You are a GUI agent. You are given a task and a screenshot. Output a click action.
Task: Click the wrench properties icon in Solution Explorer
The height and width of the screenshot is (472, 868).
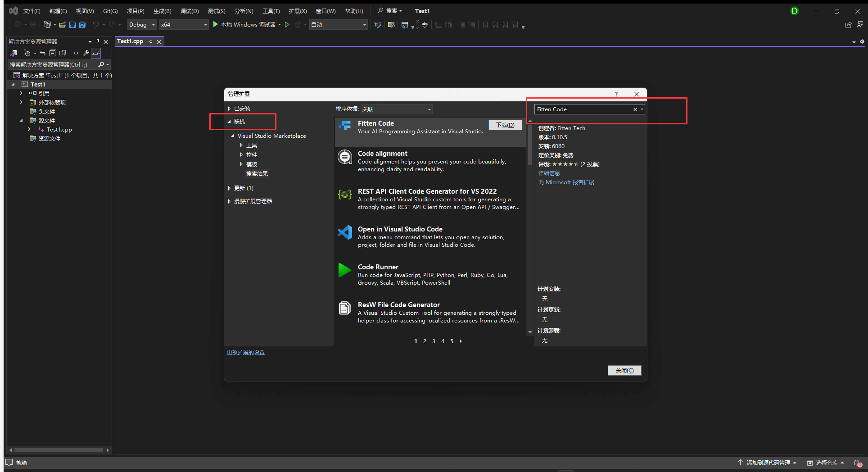click(86, 53)
